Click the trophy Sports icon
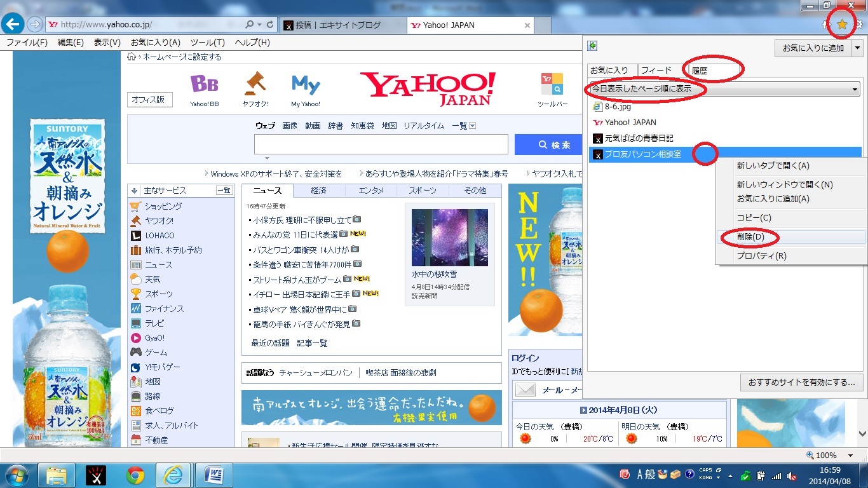Viewport: 868px width, 488px height. [x=135, y=294]
